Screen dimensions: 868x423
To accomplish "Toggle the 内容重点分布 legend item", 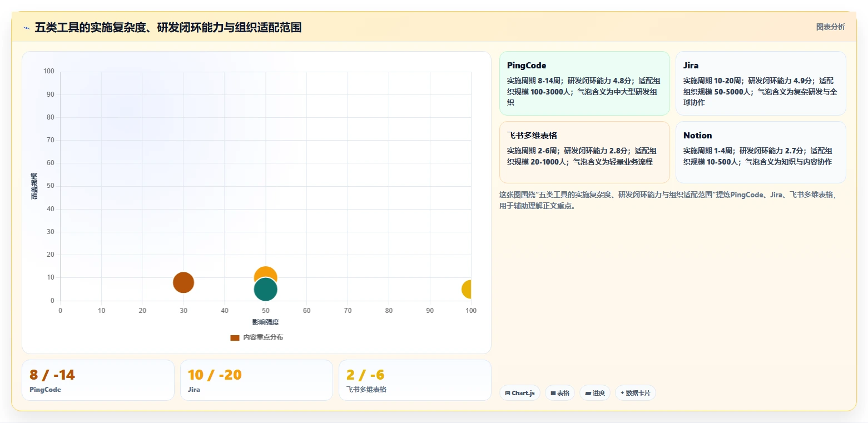I will click(256, 337).
